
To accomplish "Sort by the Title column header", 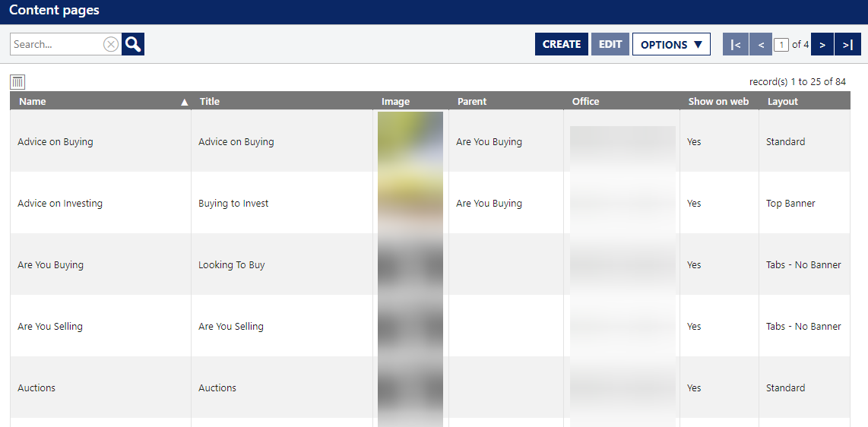I will (x=210, y=102).
